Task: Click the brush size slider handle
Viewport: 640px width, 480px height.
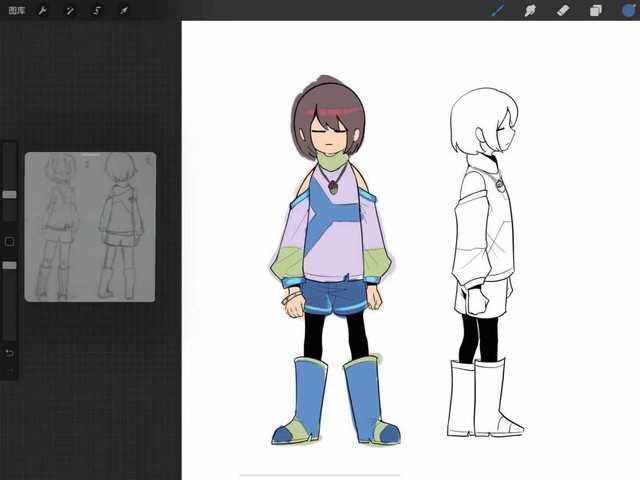Action: pyautogui.click(x=9, y=194)
